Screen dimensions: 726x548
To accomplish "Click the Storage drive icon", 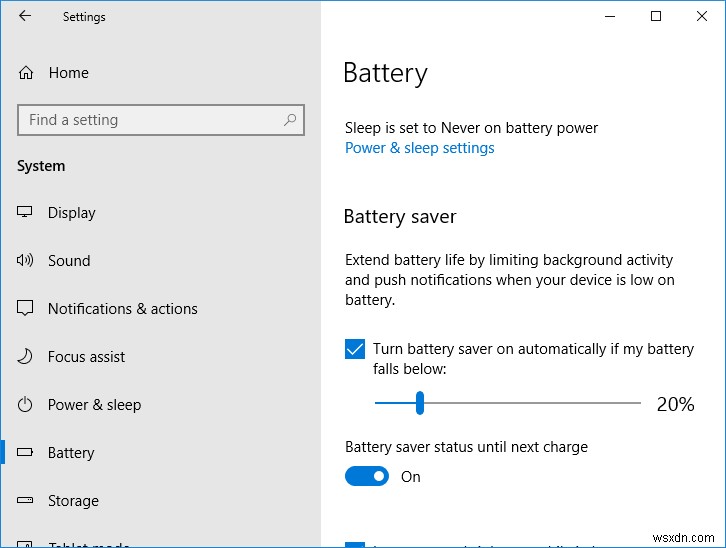I will (x=26, y=501).
